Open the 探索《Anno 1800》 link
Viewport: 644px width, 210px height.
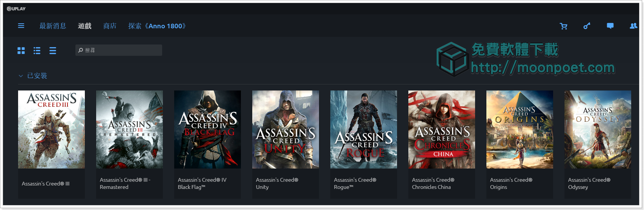157,26
